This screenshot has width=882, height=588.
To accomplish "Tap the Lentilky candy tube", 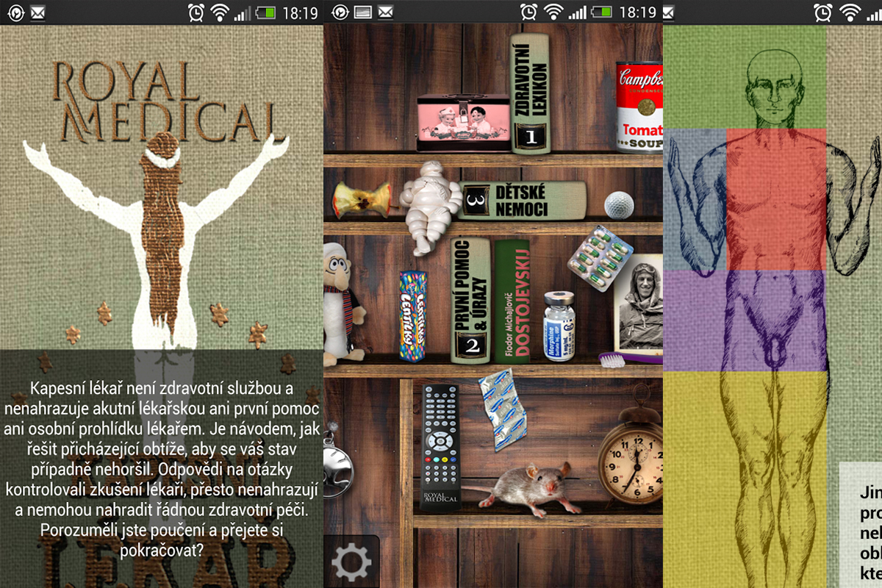I will tap(414, 316).
